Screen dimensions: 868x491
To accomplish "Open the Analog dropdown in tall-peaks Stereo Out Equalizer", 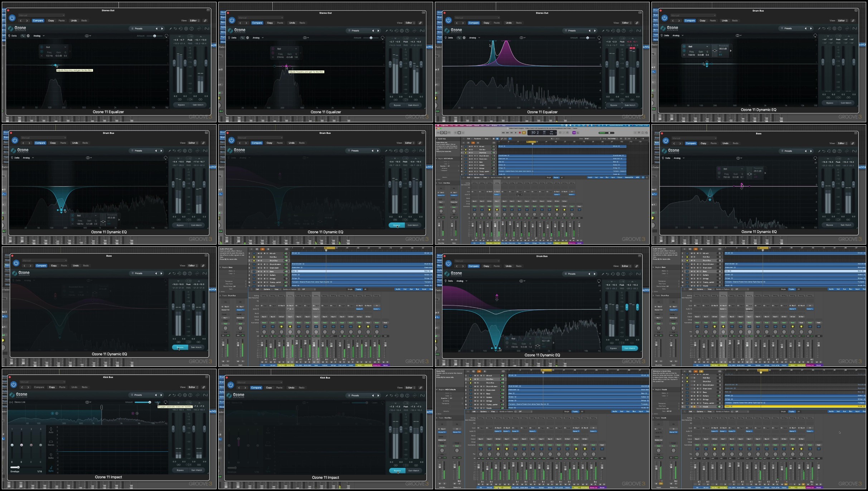I will click(475, 38).
